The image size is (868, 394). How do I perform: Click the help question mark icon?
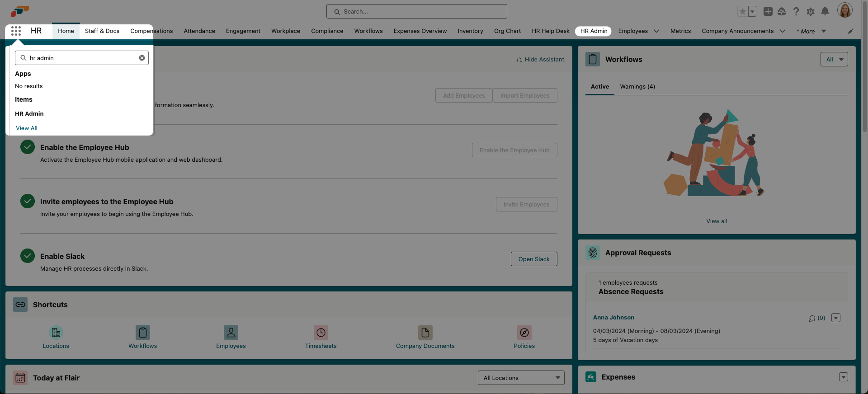pyautogui.click(x=796, y=11)
